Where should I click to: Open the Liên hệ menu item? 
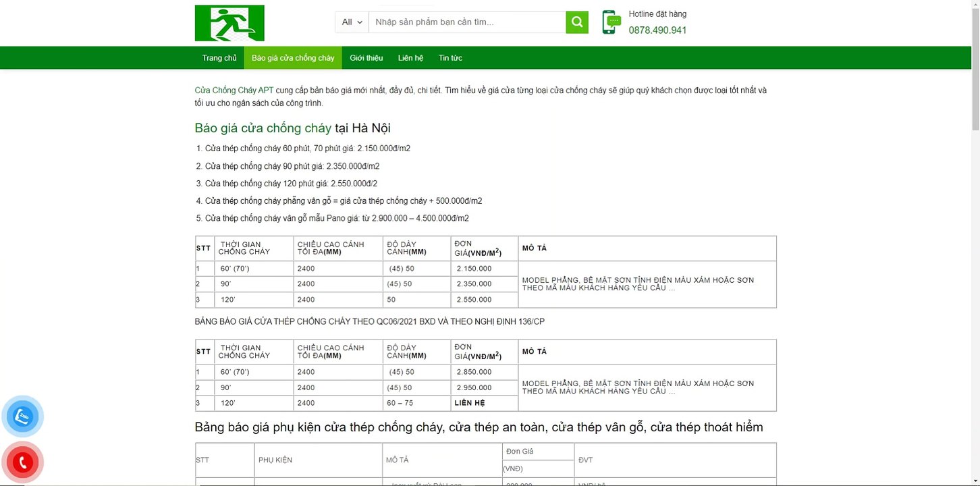[410, 58]
